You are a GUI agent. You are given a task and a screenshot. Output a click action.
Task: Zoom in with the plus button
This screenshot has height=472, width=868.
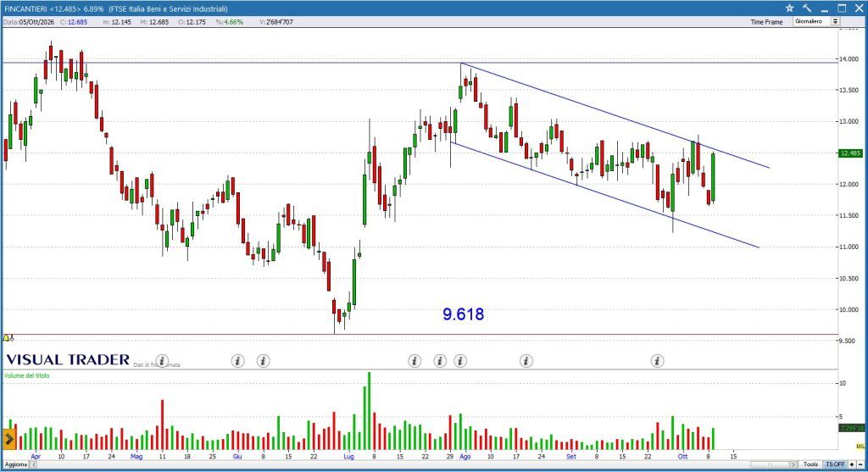point(852,464)
